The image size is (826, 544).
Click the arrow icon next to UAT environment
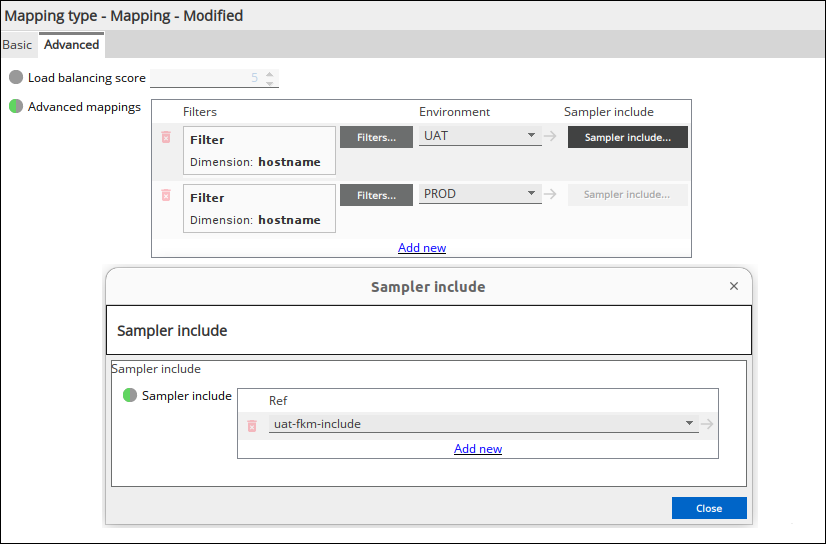pyautogui.click(x=550, y=137)
